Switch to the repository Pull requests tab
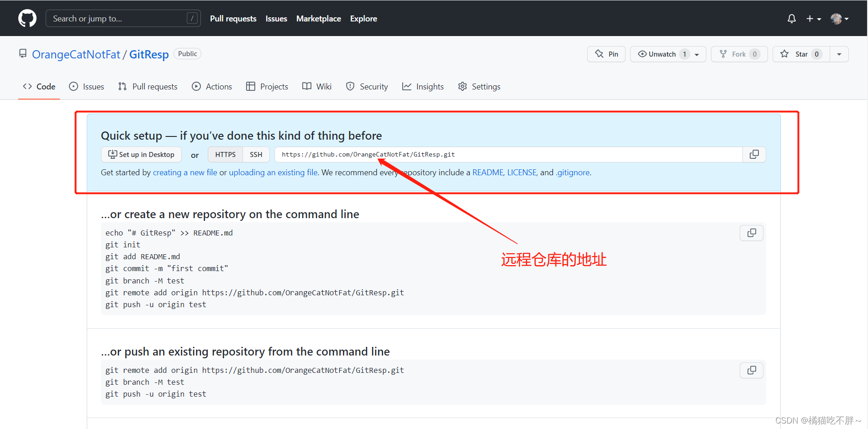Image resolution: width=868 pixels, height=429 pixels. point(147,86)
